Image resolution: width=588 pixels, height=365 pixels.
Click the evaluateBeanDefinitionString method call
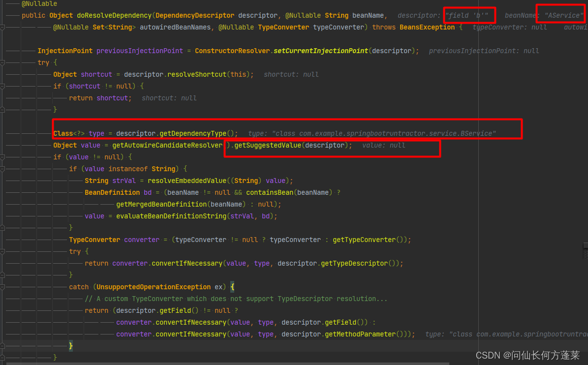click(171, 216)
